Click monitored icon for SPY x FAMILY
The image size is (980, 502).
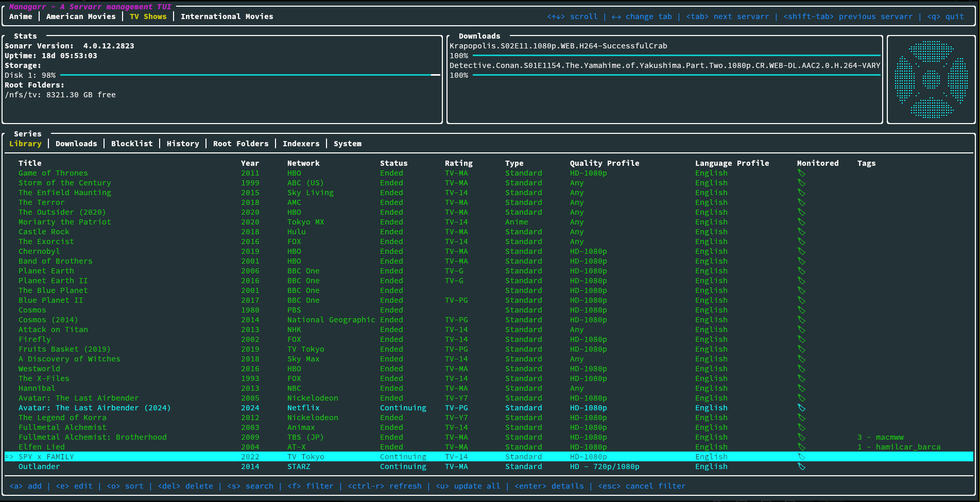[801, 457]
